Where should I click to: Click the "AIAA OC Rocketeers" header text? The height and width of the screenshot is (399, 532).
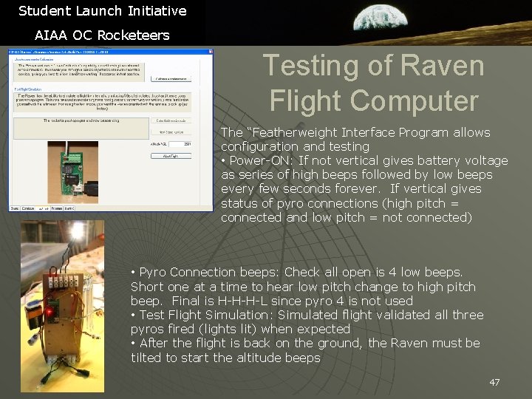pyautogui.click(x=102, y=35)
